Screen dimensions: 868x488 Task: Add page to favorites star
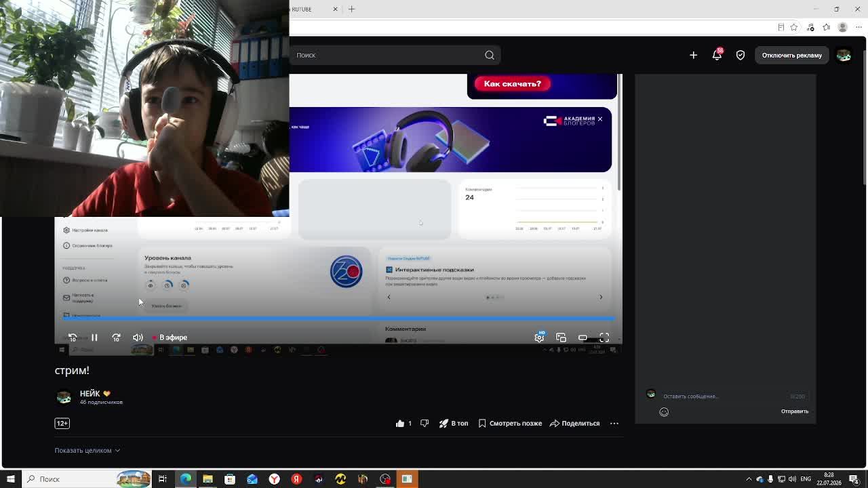794,27
